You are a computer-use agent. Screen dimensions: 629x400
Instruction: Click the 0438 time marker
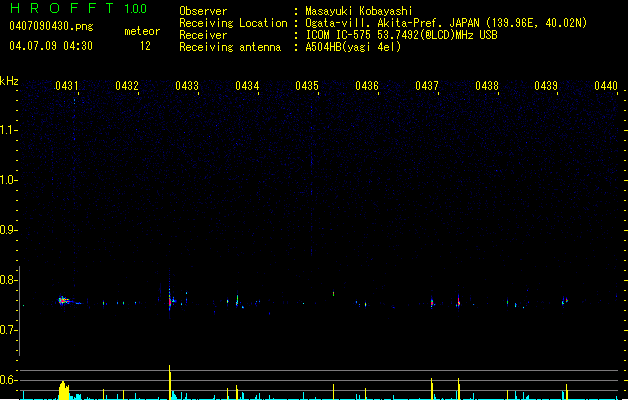487,86
